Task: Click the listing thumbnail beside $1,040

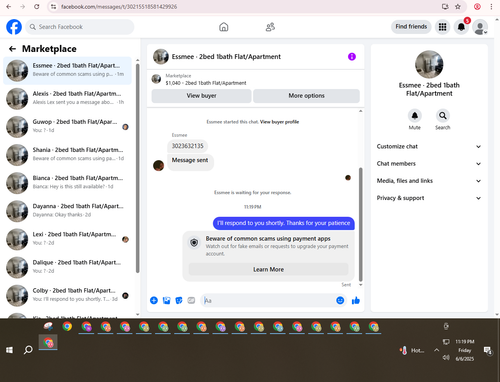Action: tap(156, 79)
